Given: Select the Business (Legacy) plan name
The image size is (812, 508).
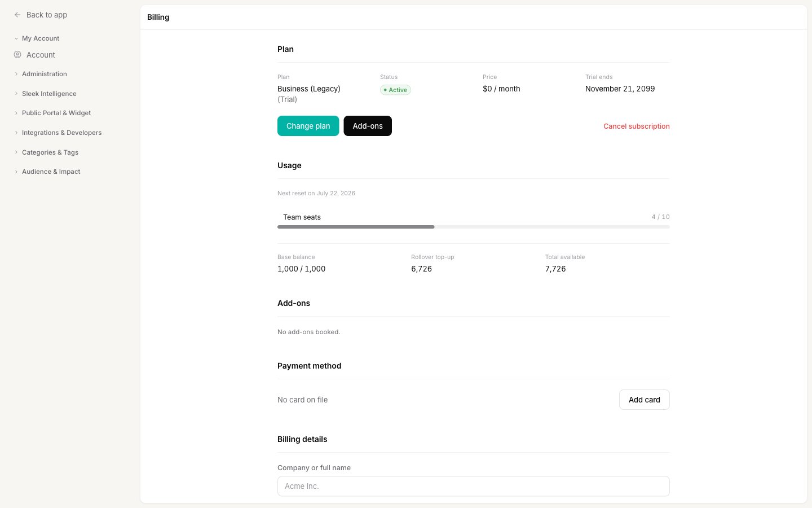Looking at the screenshot, I should [309, 89].
